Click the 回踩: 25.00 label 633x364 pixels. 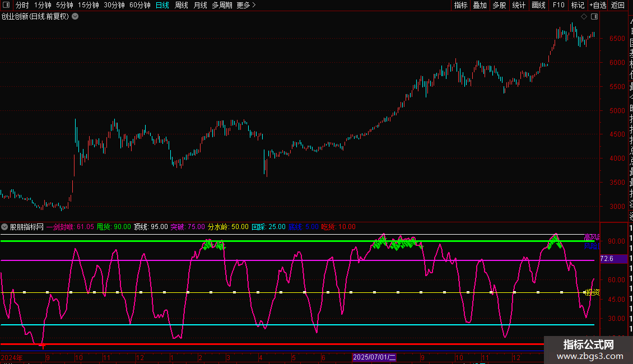[268, 227]
